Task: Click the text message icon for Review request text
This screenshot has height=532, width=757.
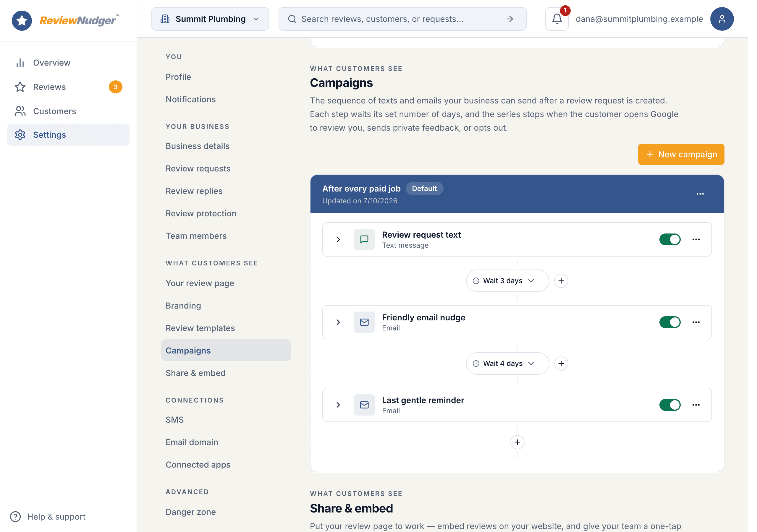Action: [x=368, y=242]
